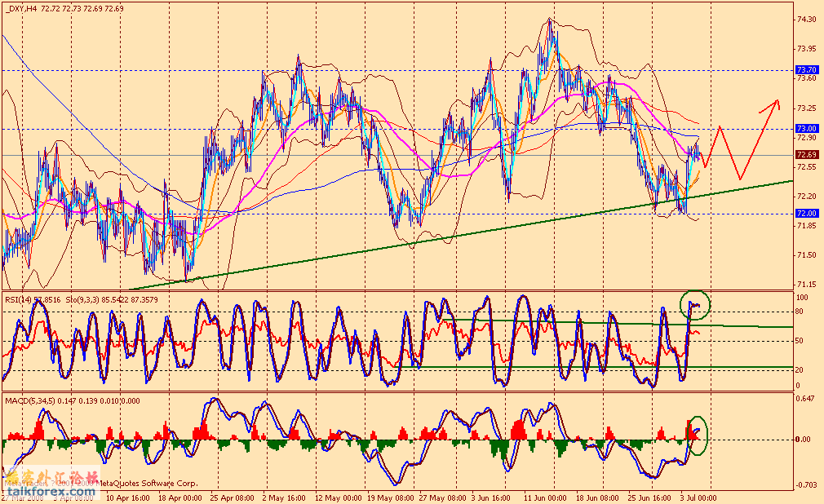The height and width of the screenshot is (504, 824).
Task: Click the 3 Jun 16:00 date label
Action: 491,497
